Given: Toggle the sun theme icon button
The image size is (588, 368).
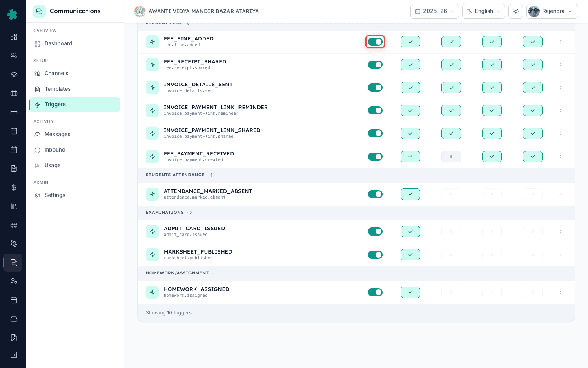Looking at the screenshot, I should 516,11.
